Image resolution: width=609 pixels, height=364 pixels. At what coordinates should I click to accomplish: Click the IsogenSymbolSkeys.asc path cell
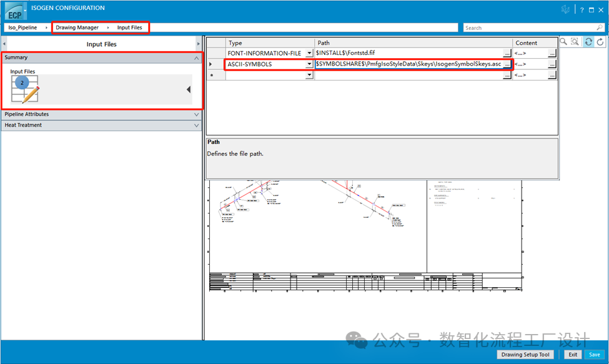pos(409,64)
